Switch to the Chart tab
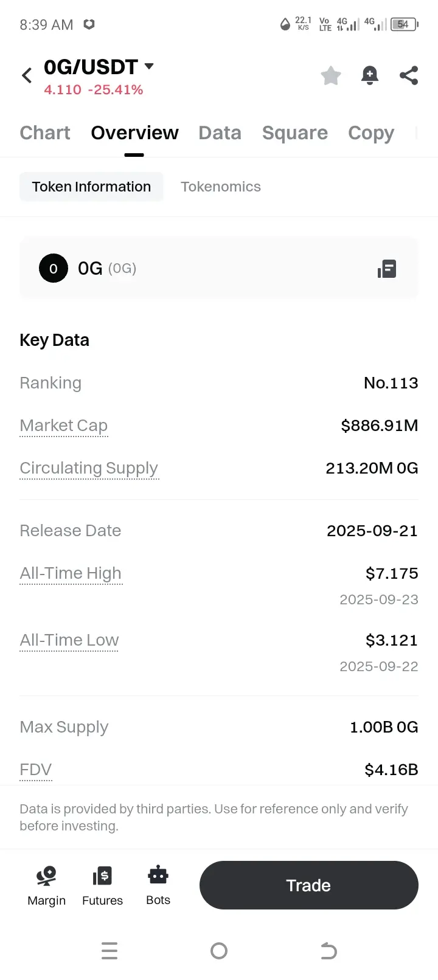Viewport: 438px width, 980px height. click(x=45, y=133)
